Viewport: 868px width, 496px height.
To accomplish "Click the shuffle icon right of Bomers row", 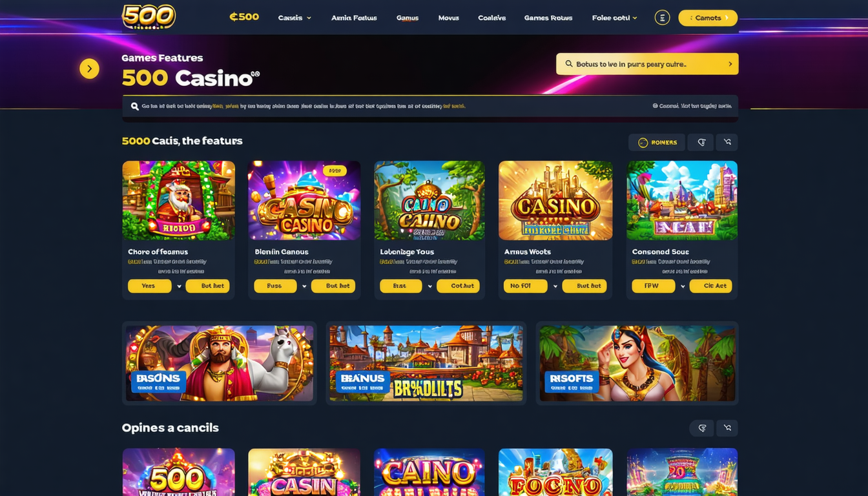I will (x=727, y=142).
